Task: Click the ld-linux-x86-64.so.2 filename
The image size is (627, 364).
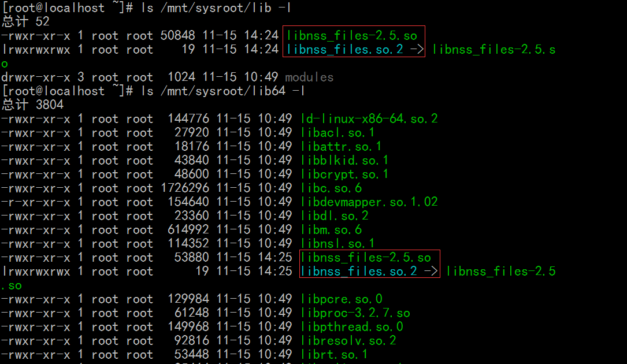Action: pyautogui.click(x=369, y=119)
